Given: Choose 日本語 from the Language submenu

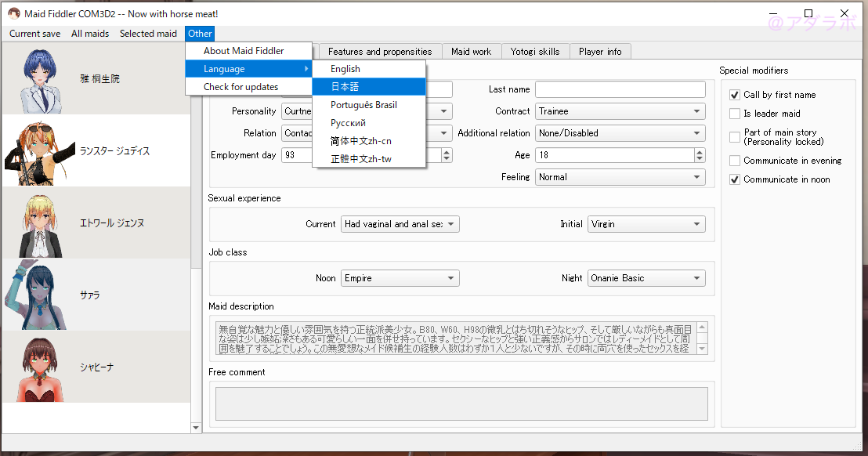Looking at the screenshot, I should click(345, 87).
